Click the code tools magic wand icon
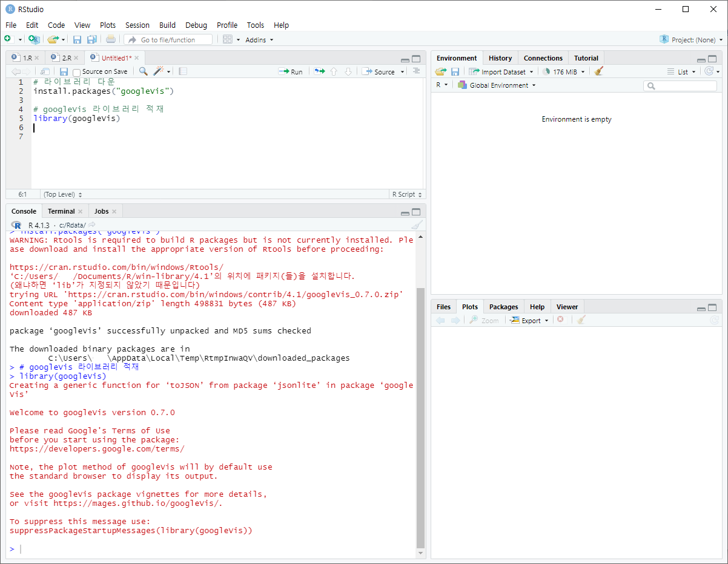This screenshot has height=564, width=728. pyautogui.click(x=159, y=71)
